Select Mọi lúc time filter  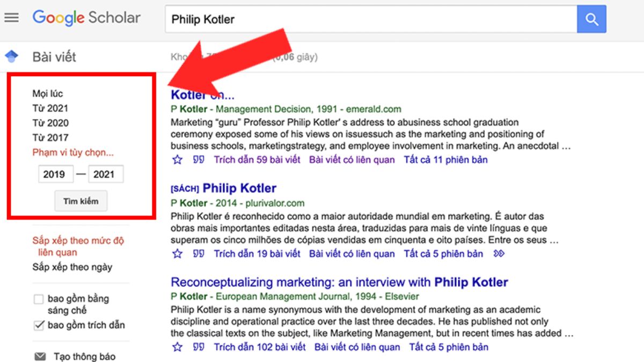[x=48, y=94]
